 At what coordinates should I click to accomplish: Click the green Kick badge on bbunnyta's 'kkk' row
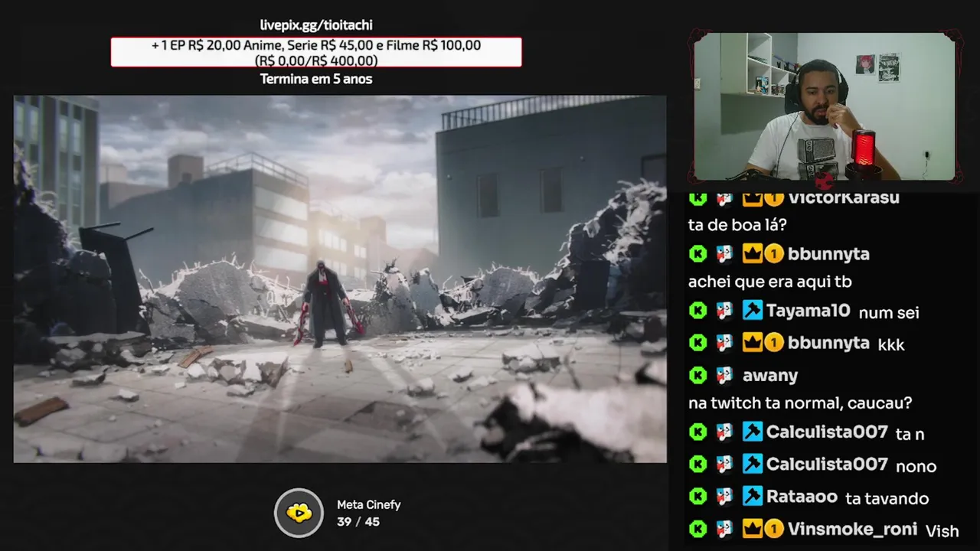[697, 343]
